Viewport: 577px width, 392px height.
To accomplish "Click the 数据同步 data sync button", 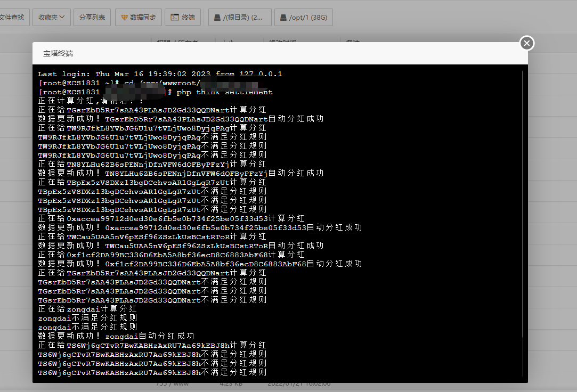I will 139,17.
